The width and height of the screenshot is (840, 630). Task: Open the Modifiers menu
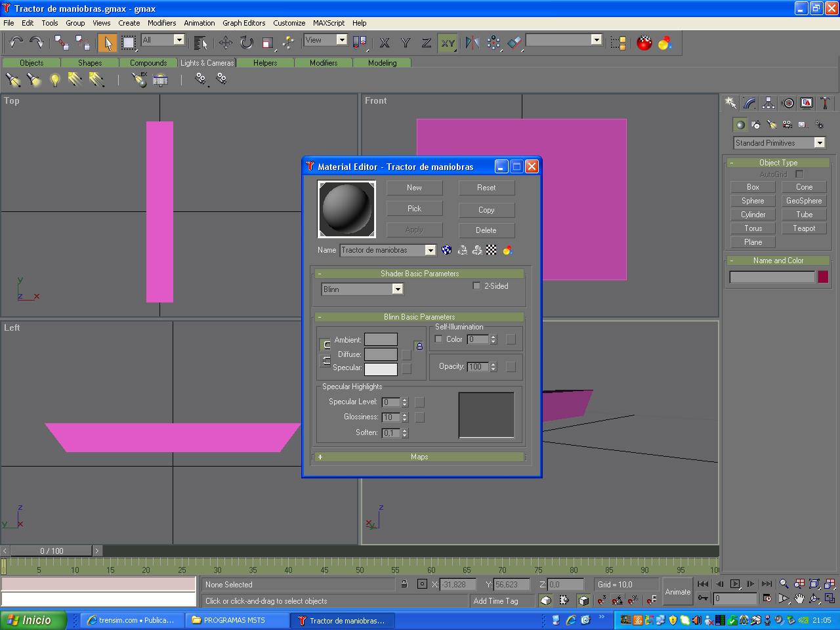tap(161, 23)
